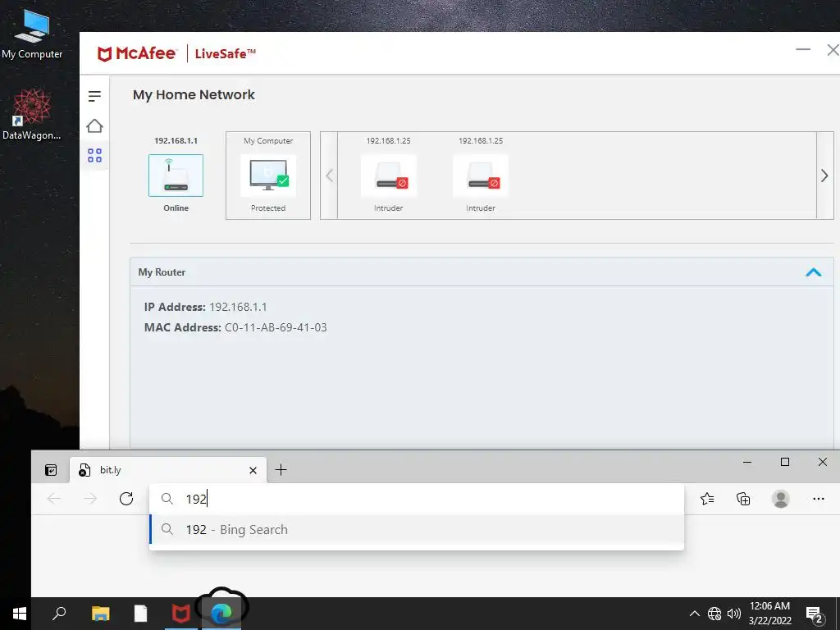Go to McAfee Home icon
This screenshot has height=630, width=840.
[x=94, y=126]
